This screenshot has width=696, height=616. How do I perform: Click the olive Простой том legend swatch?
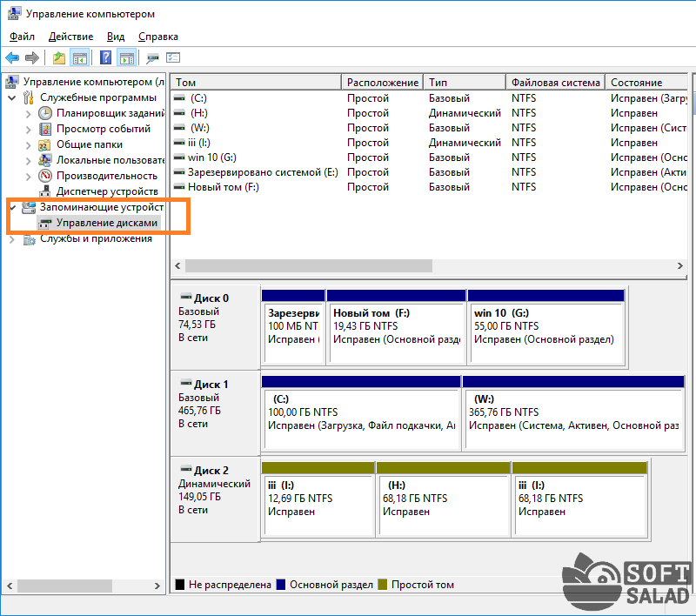coord(383,584)
